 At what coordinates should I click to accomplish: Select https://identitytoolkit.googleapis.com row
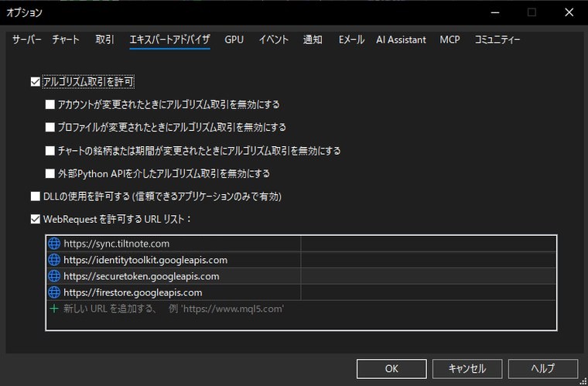301,260
